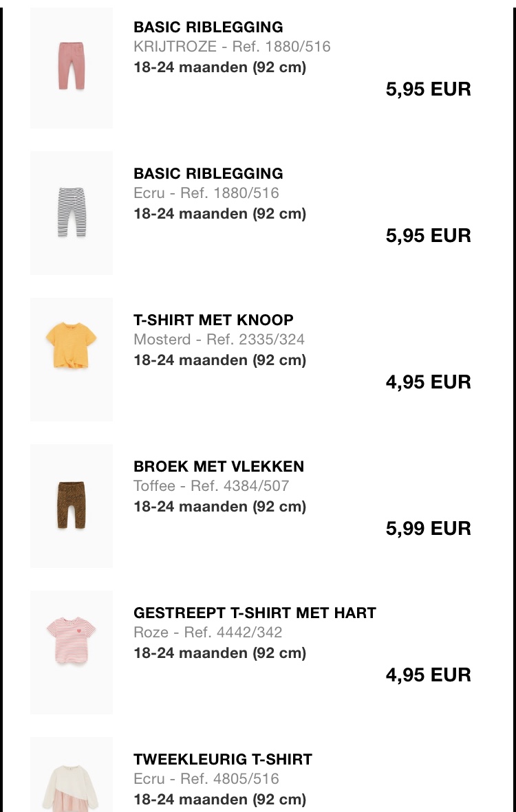
Task: Open the toffee spotted pants thumbnail
Action: (72, 506)
